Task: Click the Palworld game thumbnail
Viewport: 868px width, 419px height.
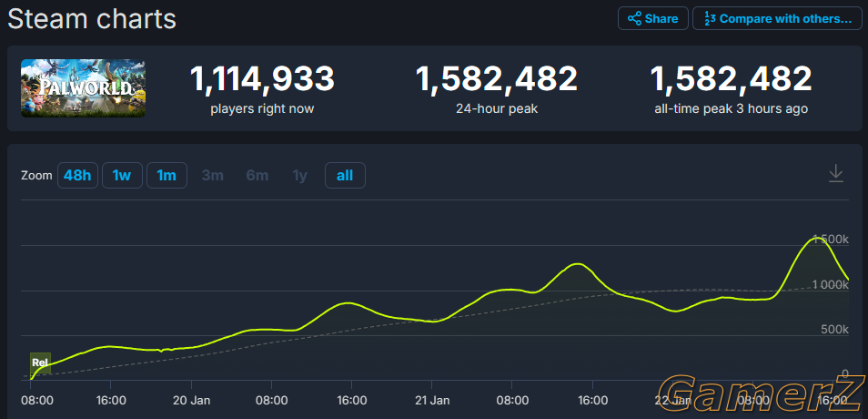Action: tap(83, 88)
